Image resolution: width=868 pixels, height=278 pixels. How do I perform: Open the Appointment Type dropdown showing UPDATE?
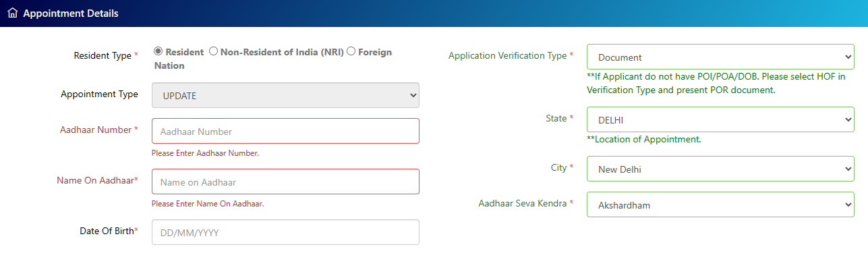pos(285,95)
